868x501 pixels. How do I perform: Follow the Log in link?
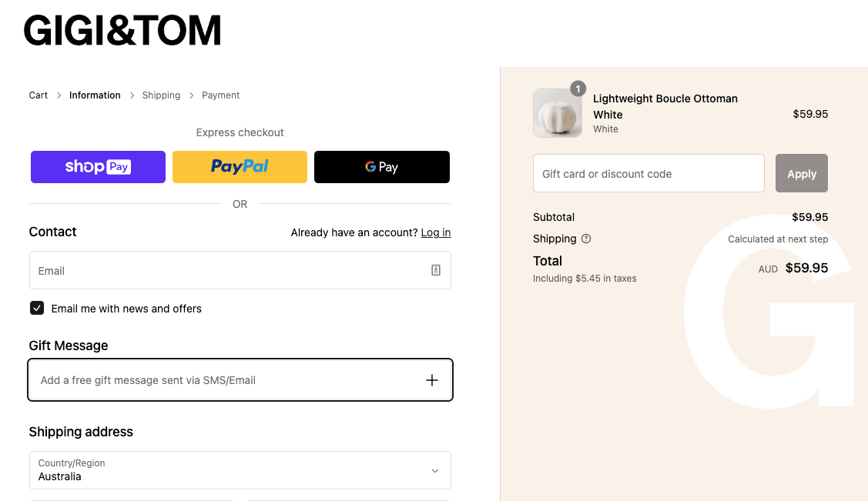(436, 233)
